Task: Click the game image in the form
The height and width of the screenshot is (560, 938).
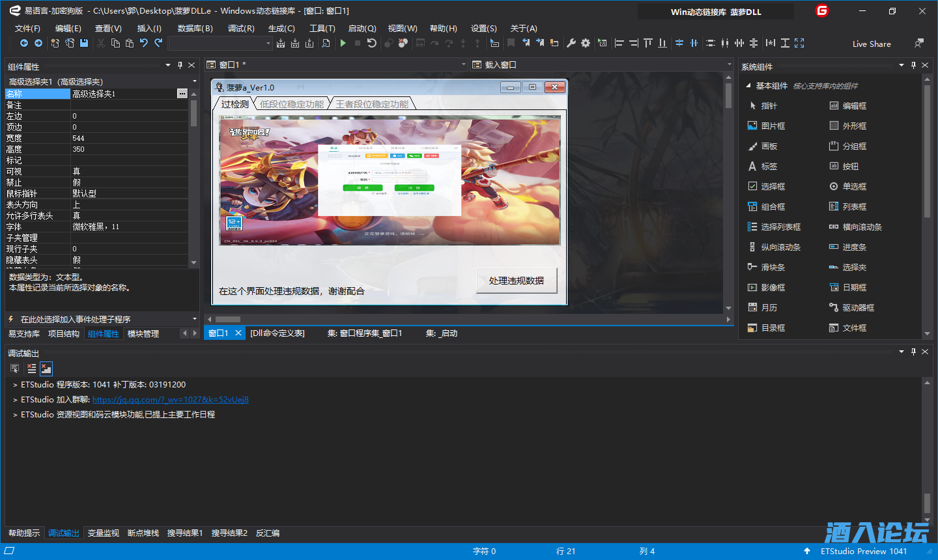Action: (x=390, y=182)
